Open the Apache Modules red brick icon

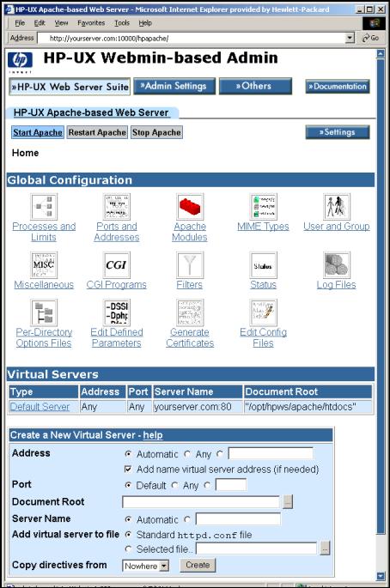[190, 207]
